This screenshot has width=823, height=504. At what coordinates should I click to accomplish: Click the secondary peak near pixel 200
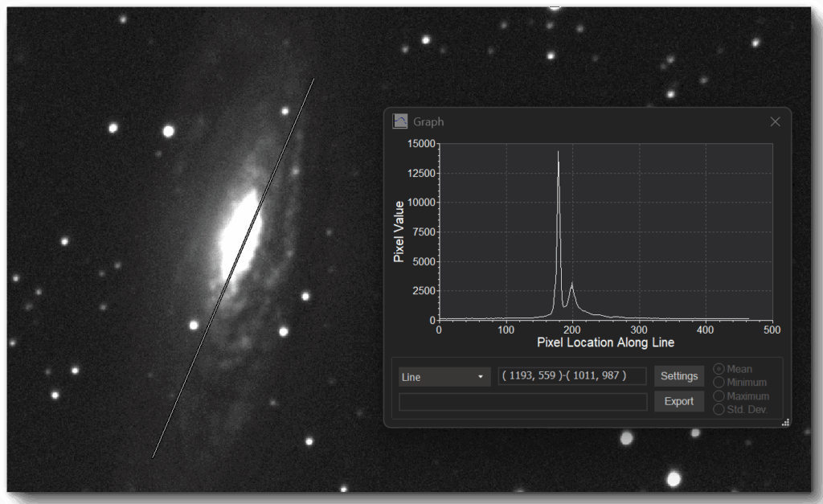click(571, 284)
